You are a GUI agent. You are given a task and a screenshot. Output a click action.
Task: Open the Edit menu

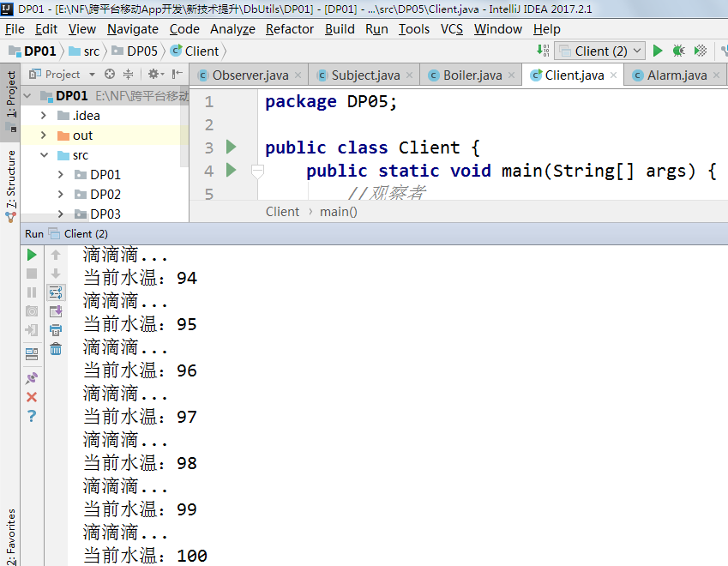pyautogui.click(x=46, y=29)
